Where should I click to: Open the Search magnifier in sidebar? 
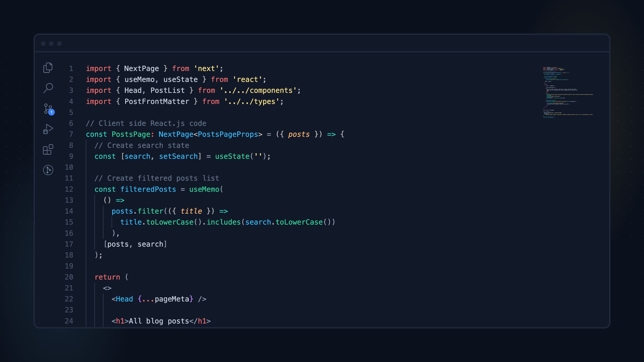(48, 88)
